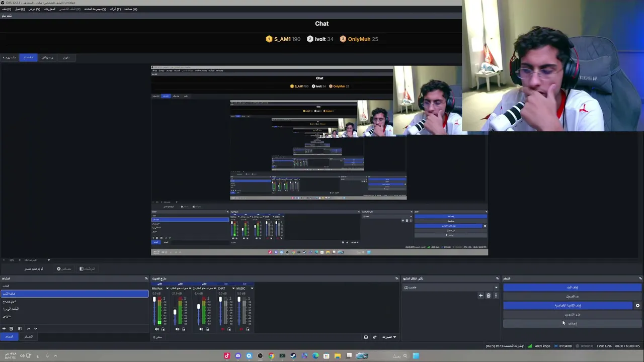644x362 pixels.
Task: Open the Edit (E) menu
Action: tap(20, 9)
